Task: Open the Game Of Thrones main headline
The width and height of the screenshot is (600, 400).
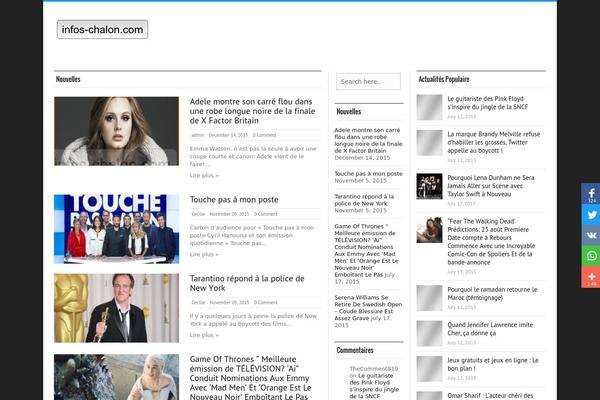Action: tap(250, 378)
